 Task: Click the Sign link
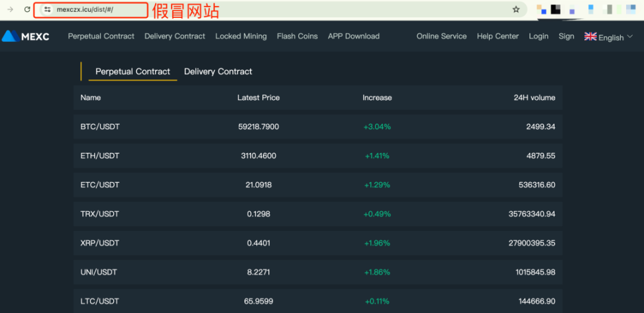pos(566,36)
